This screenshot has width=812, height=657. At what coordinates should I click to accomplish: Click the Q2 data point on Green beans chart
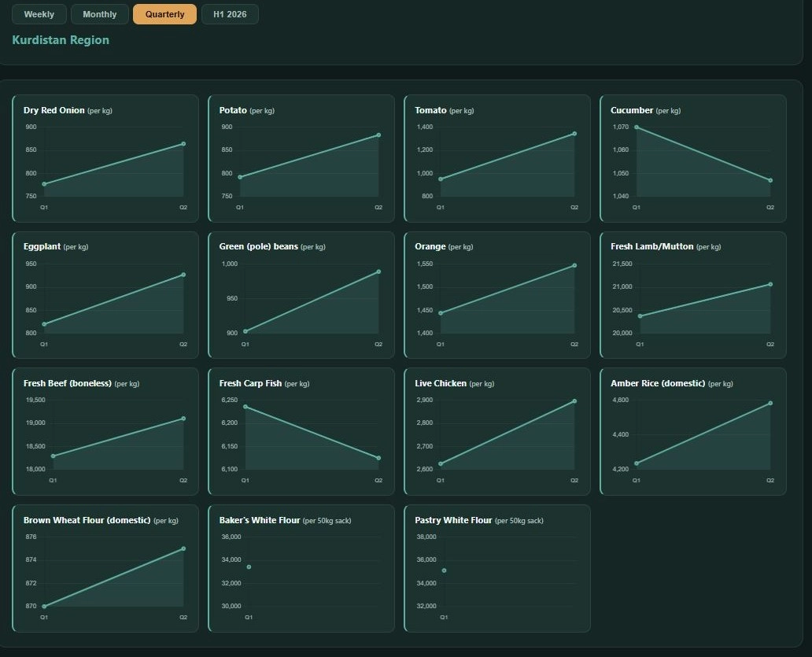pos(378,271)
